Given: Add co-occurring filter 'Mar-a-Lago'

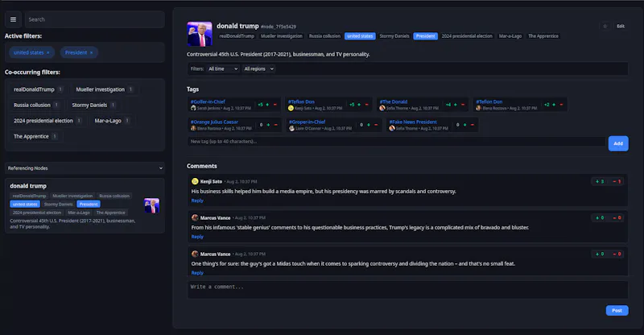Looking at the screenshot, I should (112, 121).
